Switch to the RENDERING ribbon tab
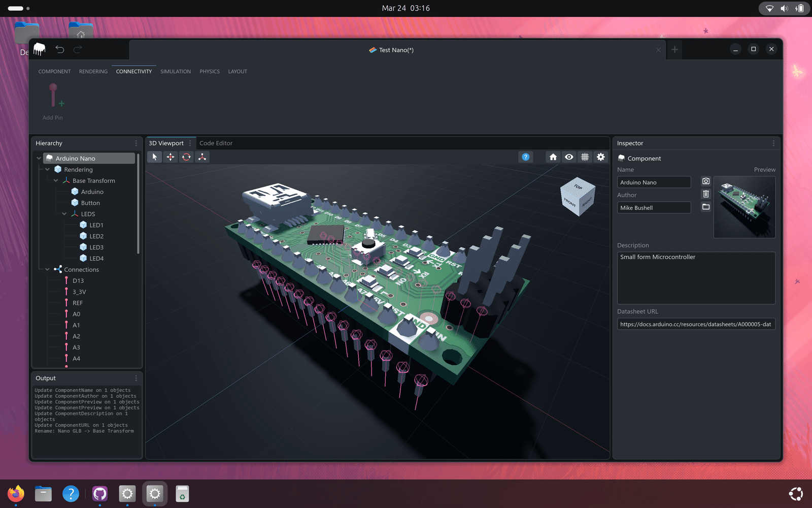 coord(93,72)
